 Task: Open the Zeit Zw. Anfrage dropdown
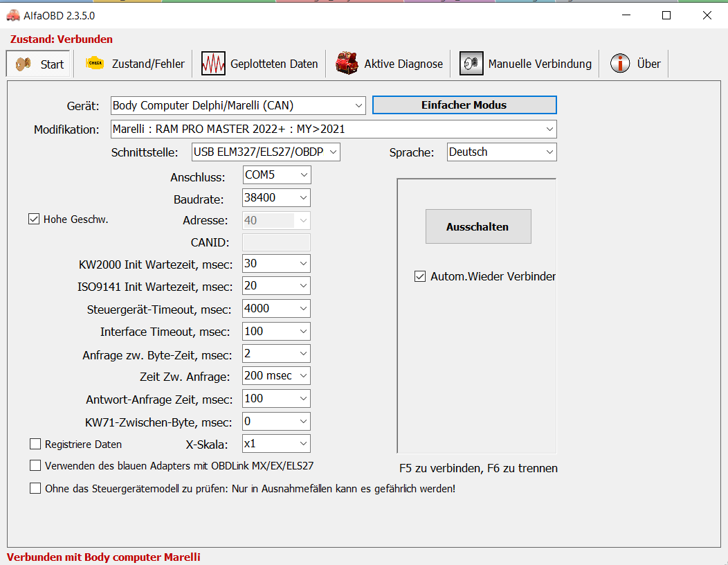277,375
